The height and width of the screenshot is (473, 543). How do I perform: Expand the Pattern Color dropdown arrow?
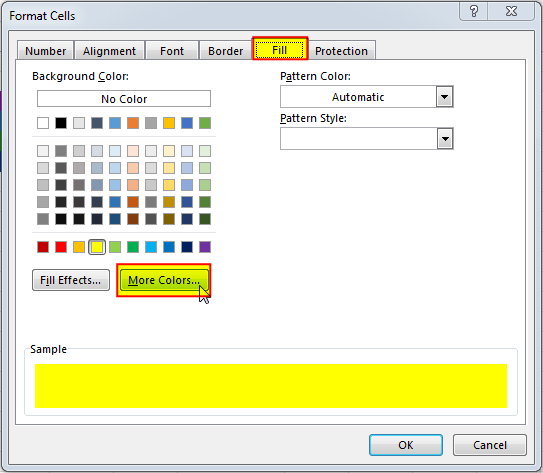445,97
